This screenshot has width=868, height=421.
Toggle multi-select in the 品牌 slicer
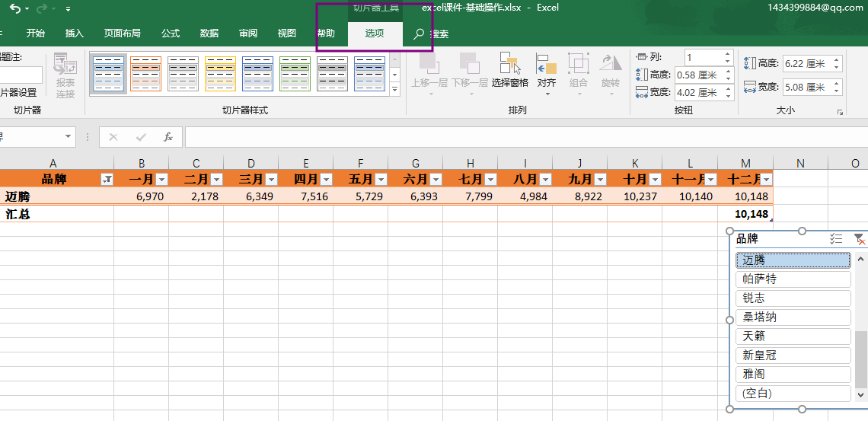coord(836,239)
